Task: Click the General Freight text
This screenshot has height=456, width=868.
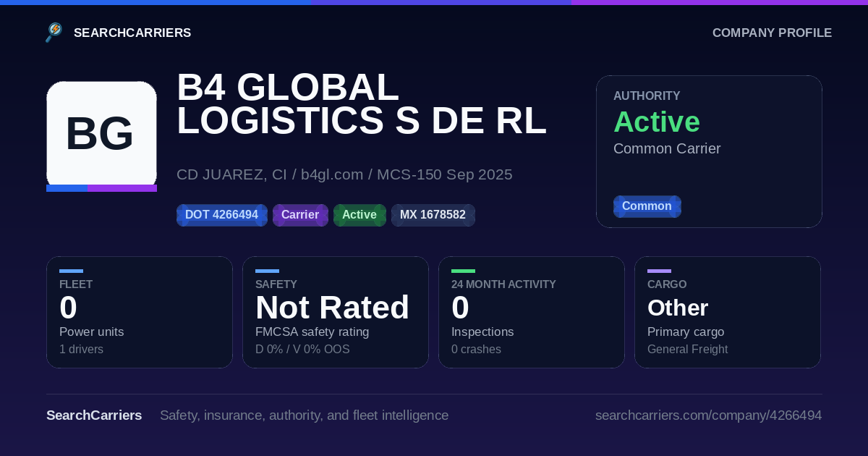Action: (x=687, y=349)
